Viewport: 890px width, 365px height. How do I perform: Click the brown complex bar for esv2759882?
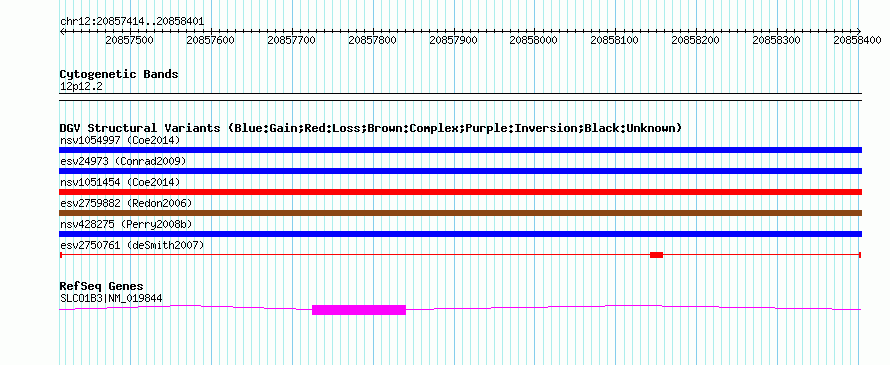461,213
